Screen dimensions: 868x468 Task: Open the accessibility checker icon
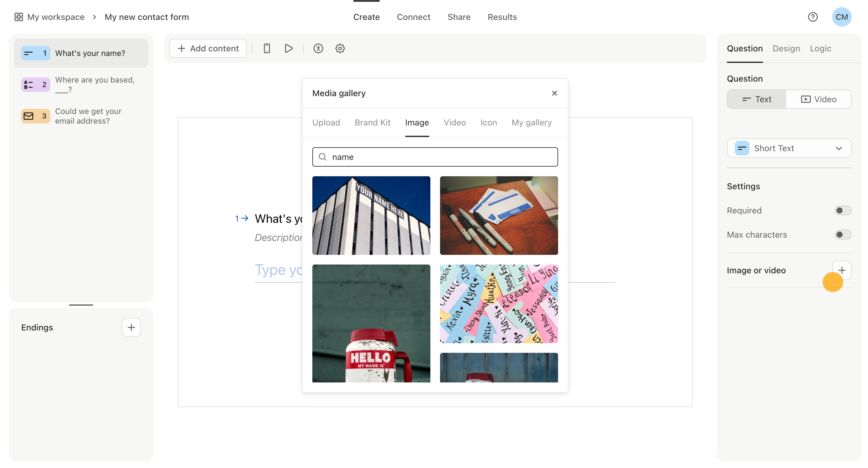click(318, 48)
